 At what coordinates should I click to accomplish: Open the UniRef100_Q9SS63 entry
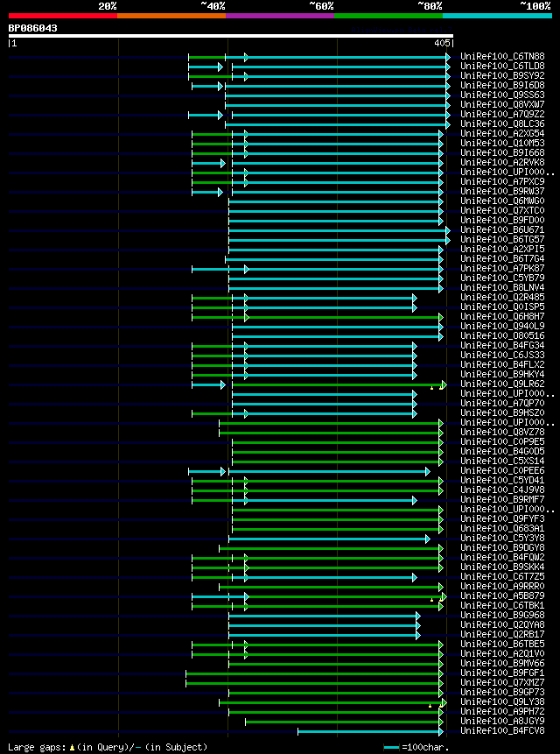pyautogui.click(x=502, y=95)
